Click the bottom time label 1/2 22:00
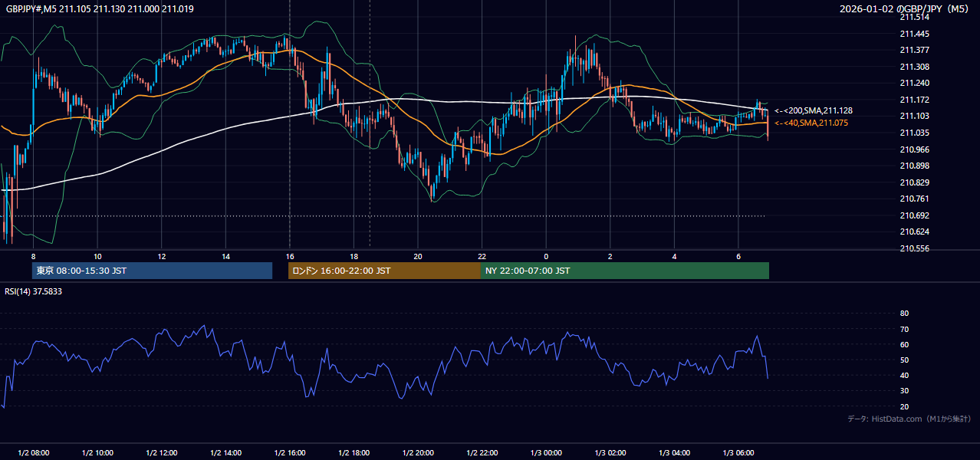Screen dimensions: 980x460 click(x=482, y=452)
